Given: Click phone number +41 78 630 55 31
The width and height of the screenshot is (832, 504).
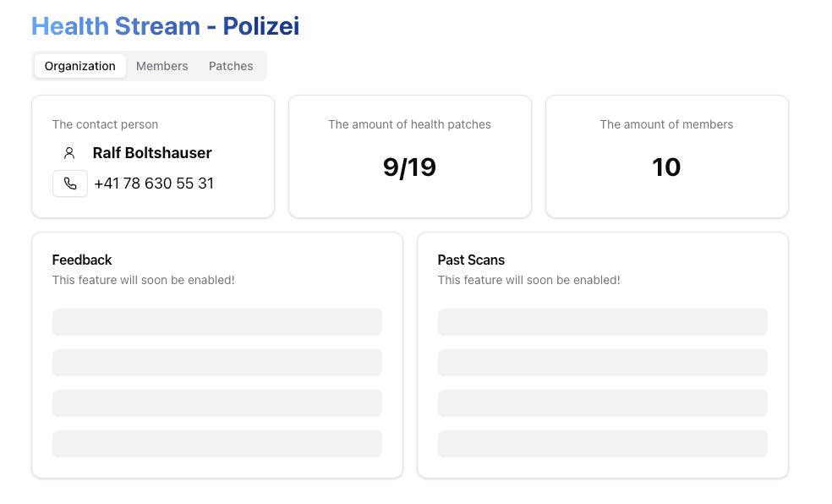Looking at the screenshot, I should [154, 184].
